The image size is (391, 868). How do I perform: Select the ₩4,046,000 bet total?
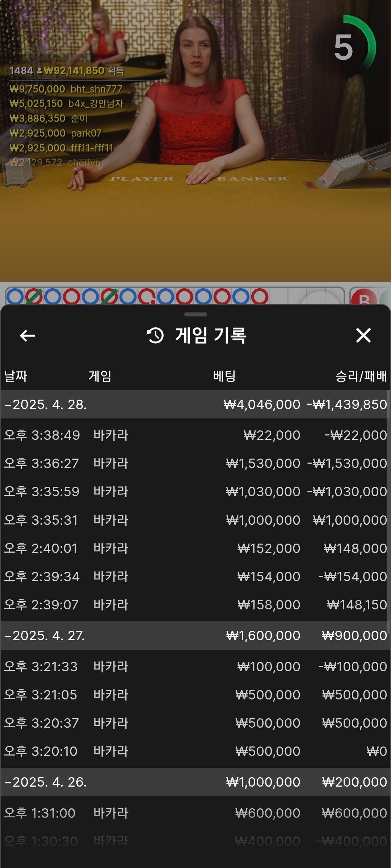(x=262, y=404)
